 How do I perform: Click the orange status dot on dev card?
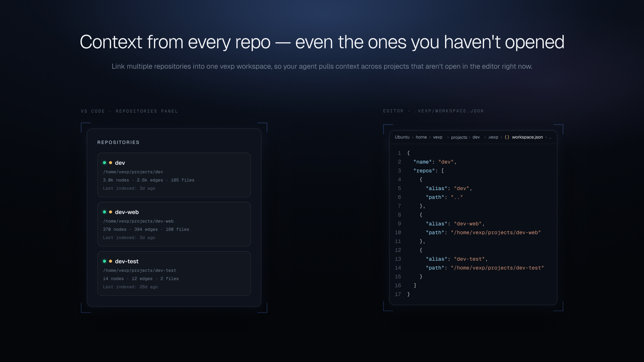point(110,163)
